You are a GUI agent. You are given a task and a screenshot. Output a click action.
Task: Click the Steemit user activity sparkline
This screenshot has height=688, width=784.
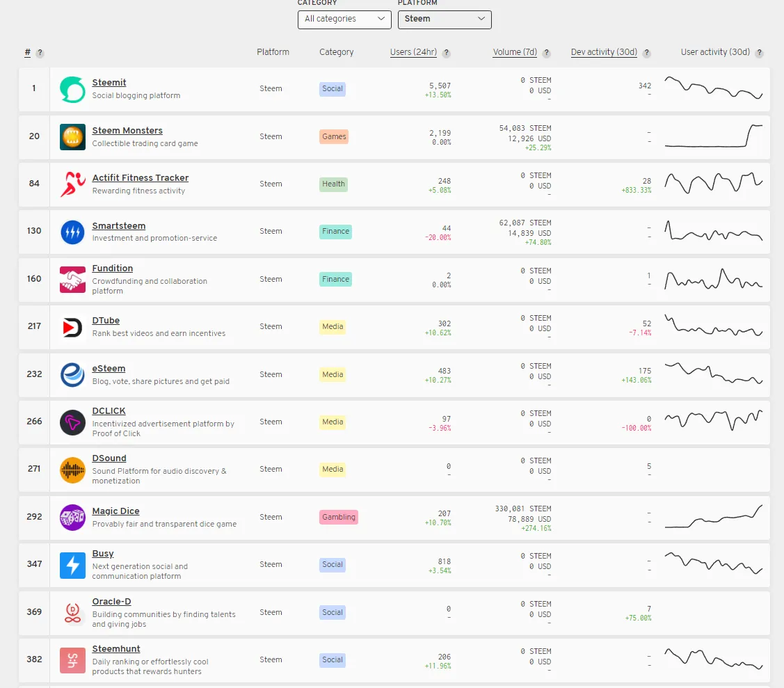pos(714,88)
